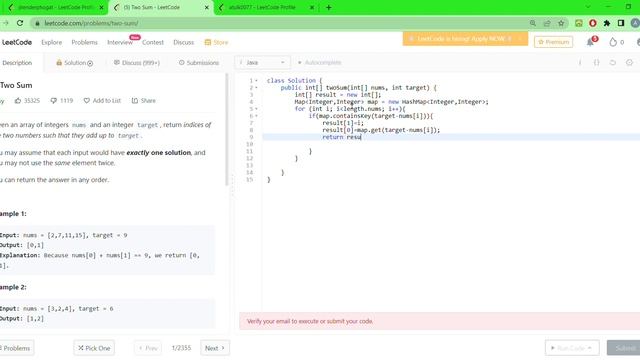640x360 pixels.
Task: Open Contest in the top navigation
Action: 153,42
